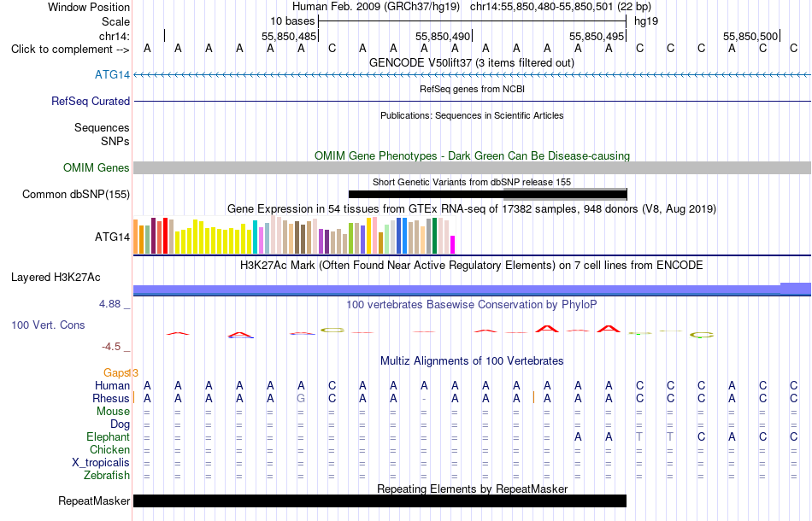The width and height of the screenshot is (812, 521).
Task: Open the RefSeq Curated track label
Action: click(91, 102)
